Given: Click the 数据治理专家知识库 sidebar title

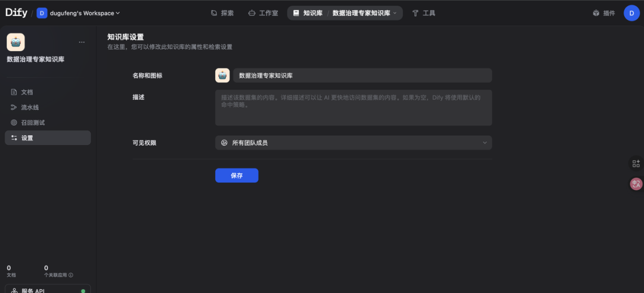Looking at the screenshot, I should pyautogui.click(x=36, y=59).
